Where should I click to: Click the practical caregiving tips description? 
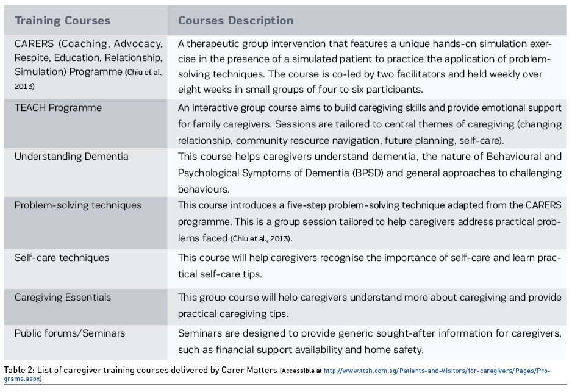[x=370, y=305]
